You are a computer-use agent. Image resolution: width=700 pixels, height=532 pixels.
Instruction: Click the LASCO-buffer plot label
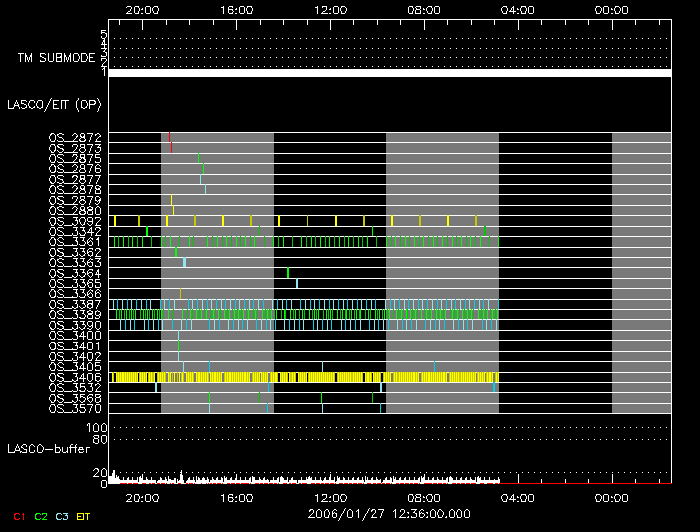click(45, 450)
